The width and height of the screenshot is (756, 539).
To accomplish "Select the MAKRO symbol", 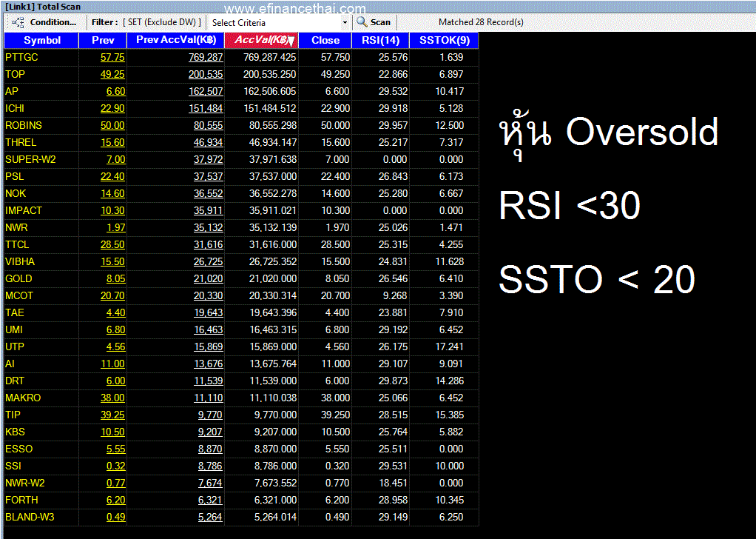I will click(23, 398).
